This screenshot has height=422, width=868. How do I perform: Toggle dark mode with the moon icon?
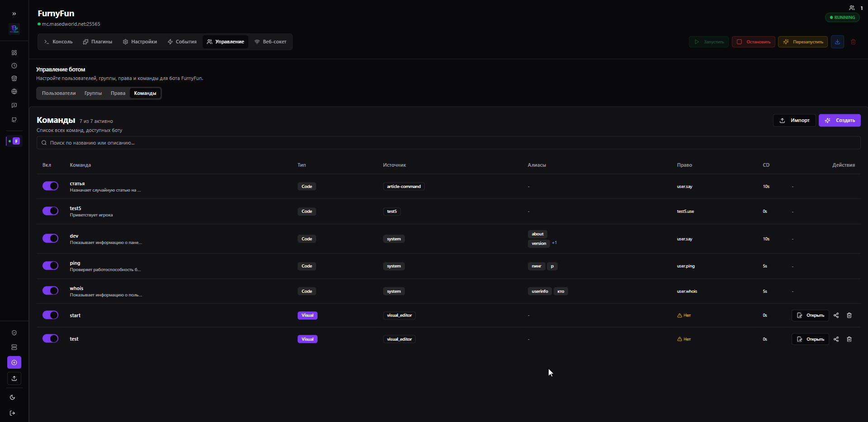[12, 398]
